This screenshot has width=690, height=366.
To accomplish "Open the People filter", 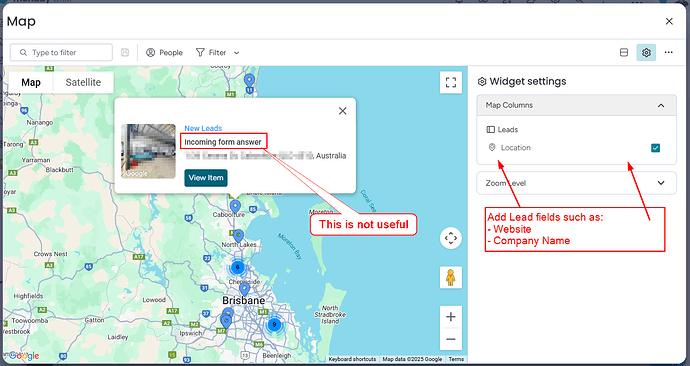I will click(x=164, y=52).
